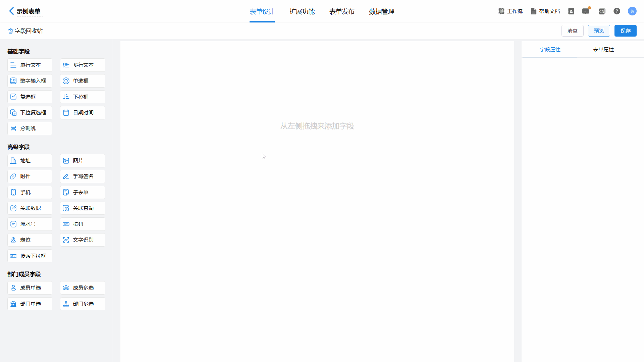This screenshot has height=362, width=644.
Task: Click the 预览 preview button
Action: click(x=599, y=31)
